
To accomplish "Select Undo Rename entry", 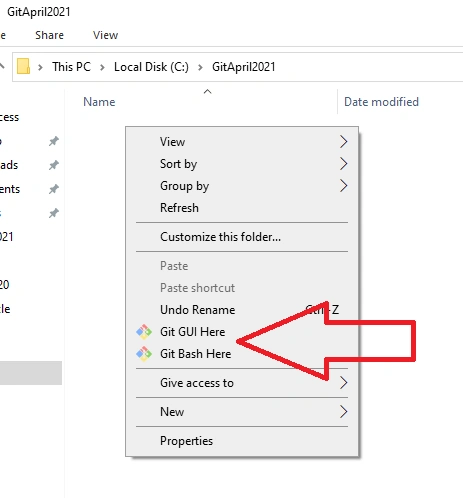I will click(x=242, y=310).
